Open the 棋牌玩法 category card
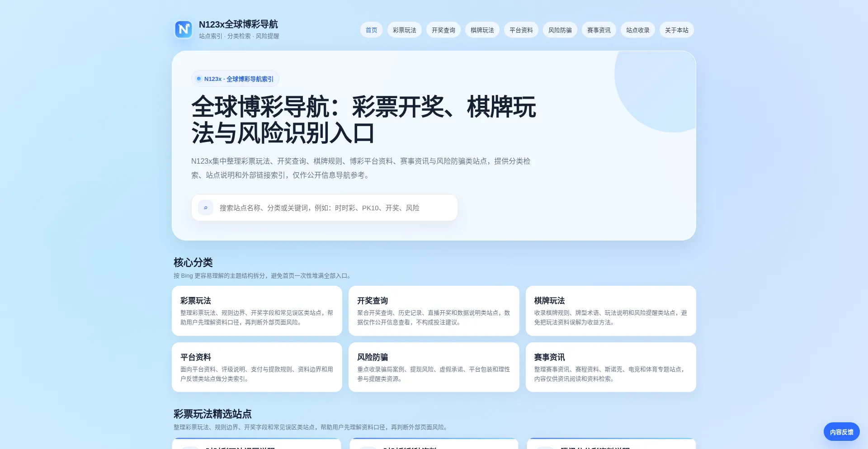The width and height of the screenshot is (868, 449). (611, 311)
